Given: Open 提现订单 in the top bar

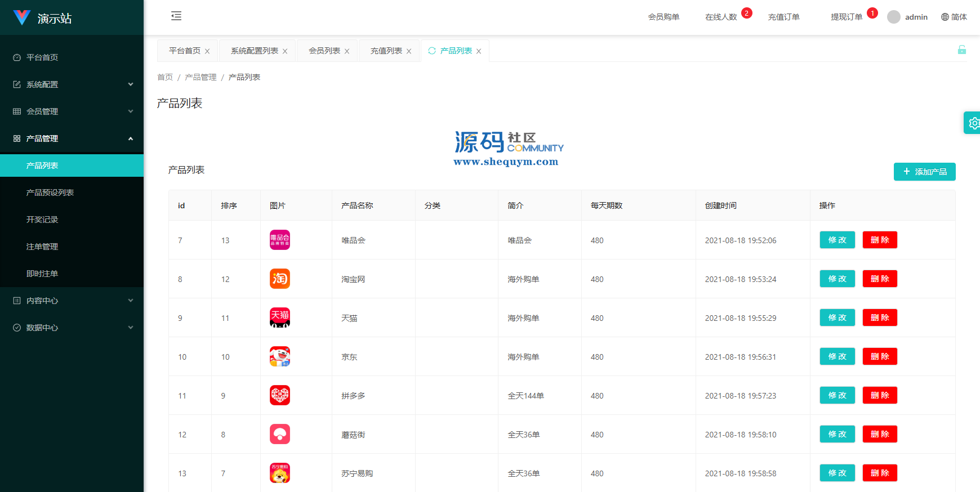Looking at the screenshot, I should pos(847,17).
